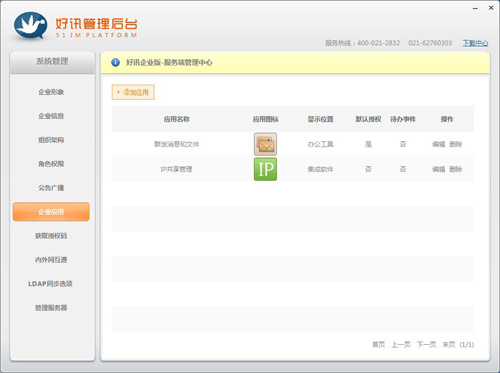Go to next page with 下一页
This screenshot has width=500, height=373.
426,345
